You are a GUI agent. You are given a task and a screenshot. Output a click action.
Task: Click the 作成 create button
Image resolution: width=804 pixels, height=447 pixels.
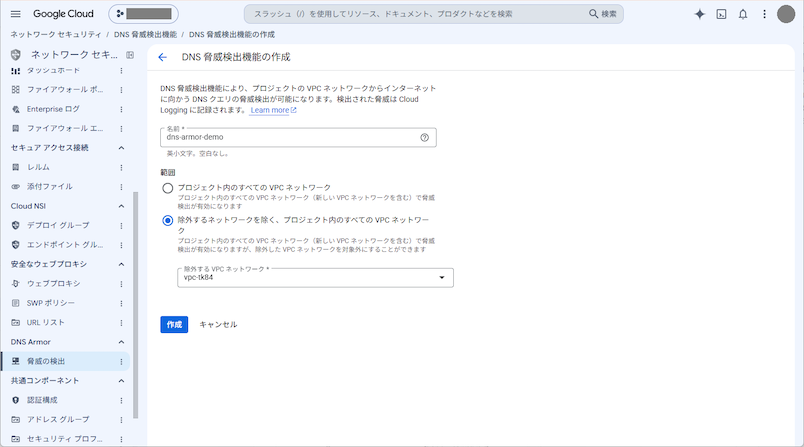174,324
